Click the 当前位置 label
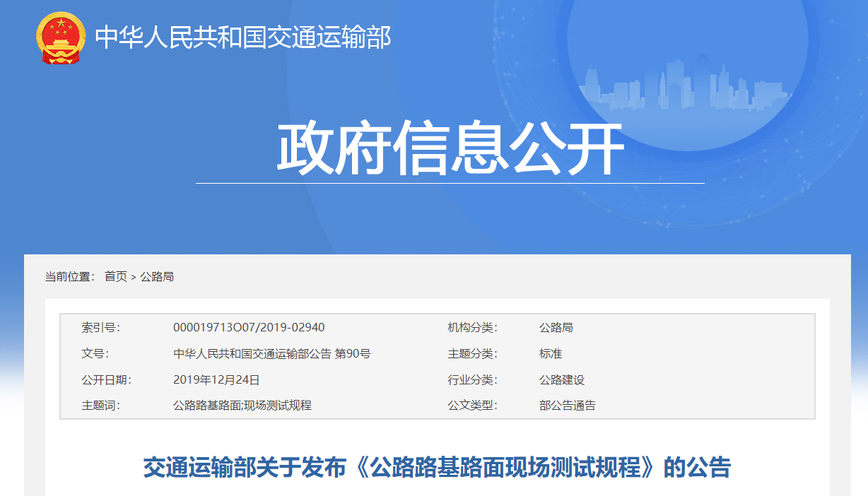The height and width of the screenshot is (496, 868). pyautogui.click(x=69, y=276)
